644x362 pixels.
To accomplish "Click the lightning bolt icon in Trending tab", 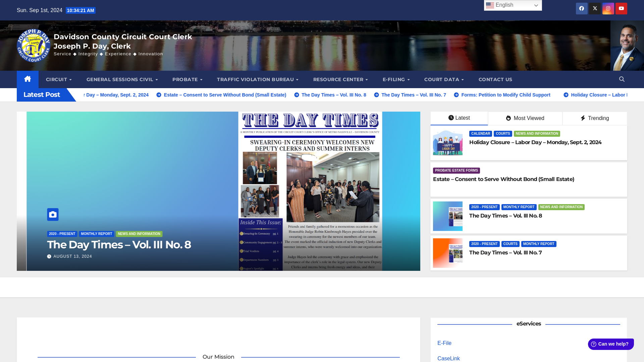I will coord(583,118).
